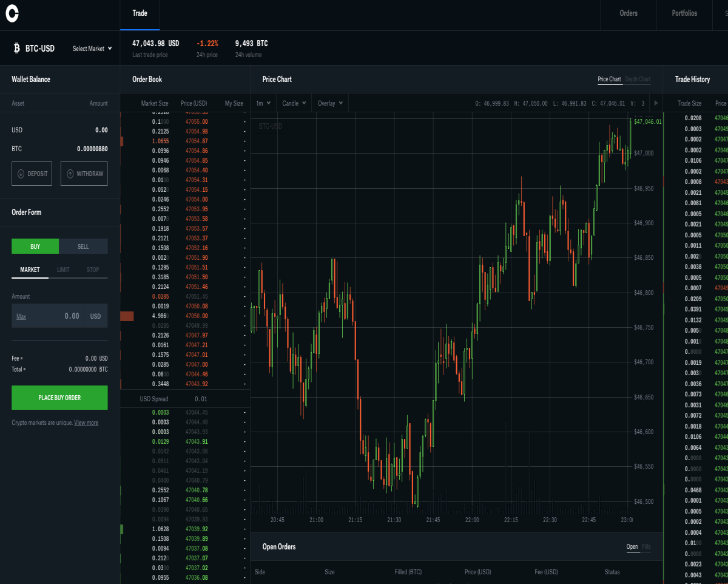
Task: Click ask price 47043.92 row
Action: 185,384
